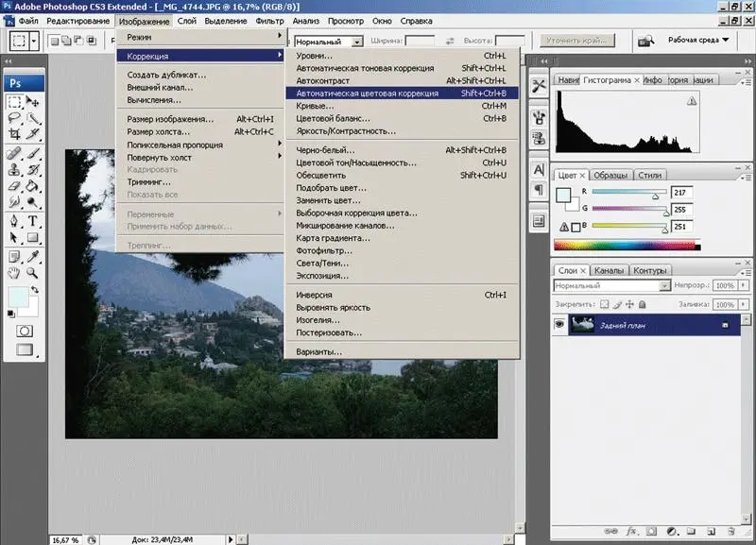Choose Intersect with selection mode
The height and width of the screenshot is (545, 756).
91,41
